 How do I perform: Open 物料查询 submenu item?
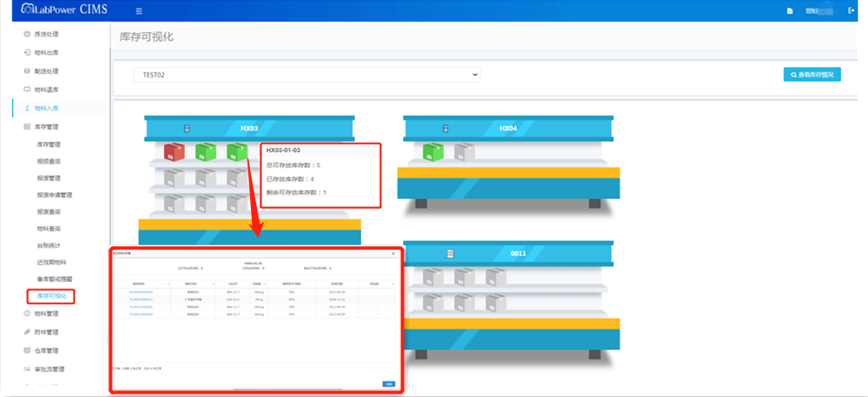pos(49,229)
